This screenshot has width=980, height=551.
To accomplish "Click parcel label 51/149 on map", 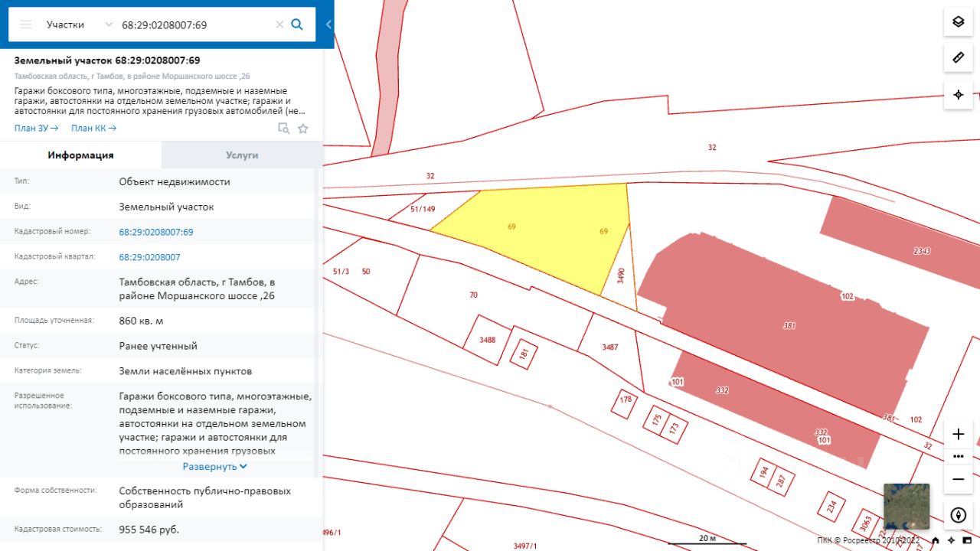I will click(423, 209).
